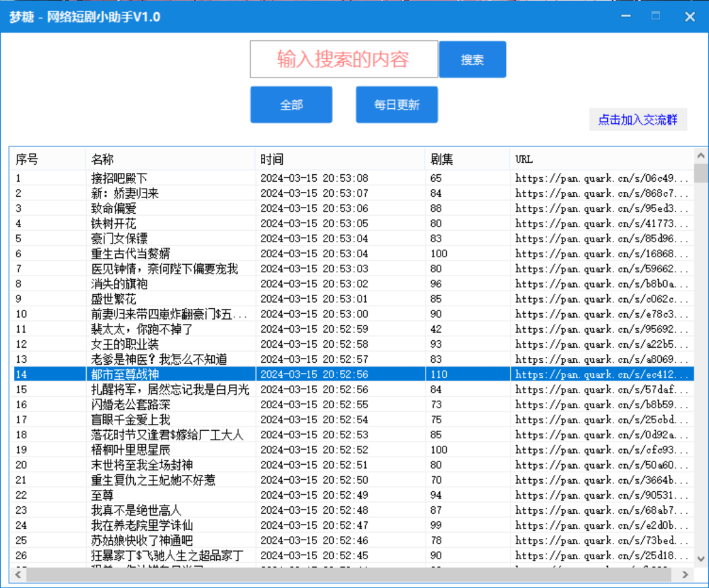This screenshot has width=709, height=588.
Task: Click the down arrow on the vertical scrollbar
Action: pos(701,557)
